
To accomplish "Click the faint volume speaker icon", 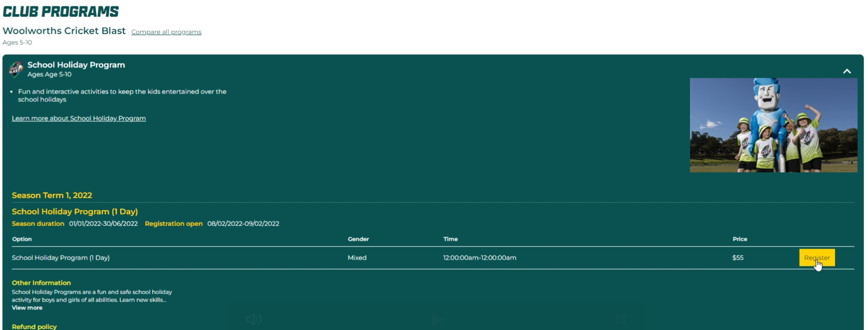I will (254, 319).
